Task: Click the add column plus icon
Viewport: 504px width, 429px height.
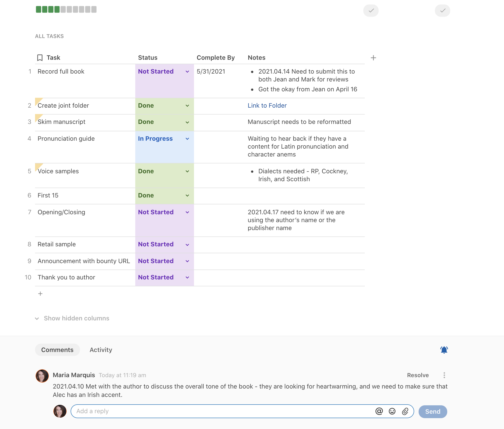Action: pos(373,58)
